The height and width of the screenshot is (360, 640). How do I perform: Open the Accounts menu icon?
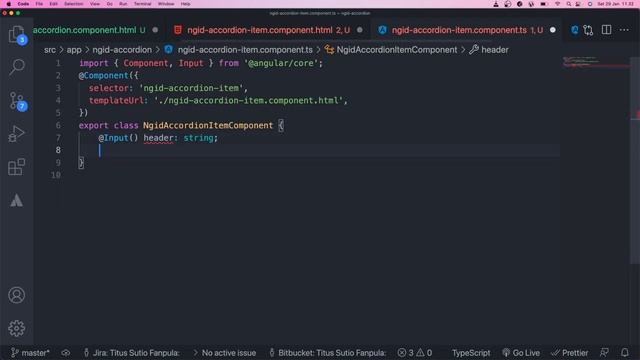coord(16,295)
